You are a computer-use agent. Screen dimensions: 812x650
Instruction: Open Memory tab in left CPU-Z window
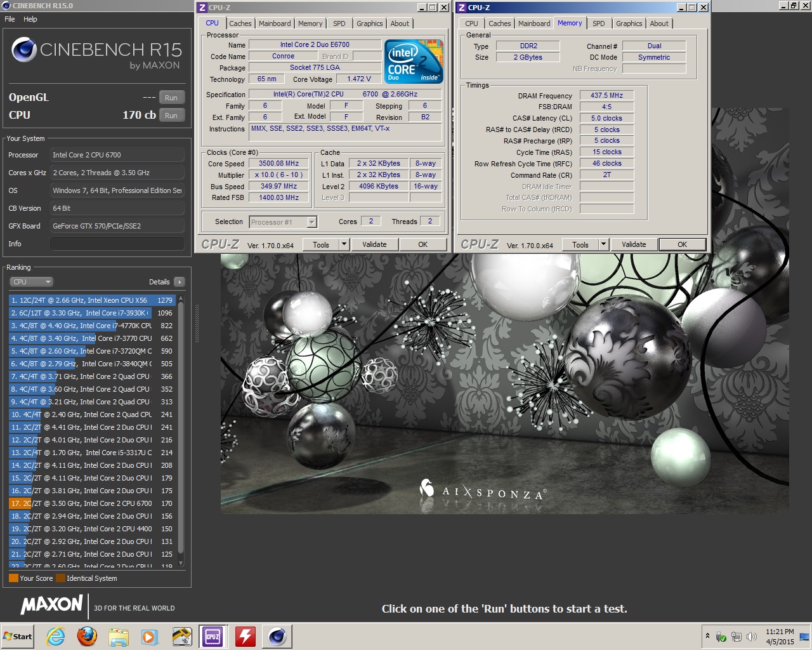point(310,23)
